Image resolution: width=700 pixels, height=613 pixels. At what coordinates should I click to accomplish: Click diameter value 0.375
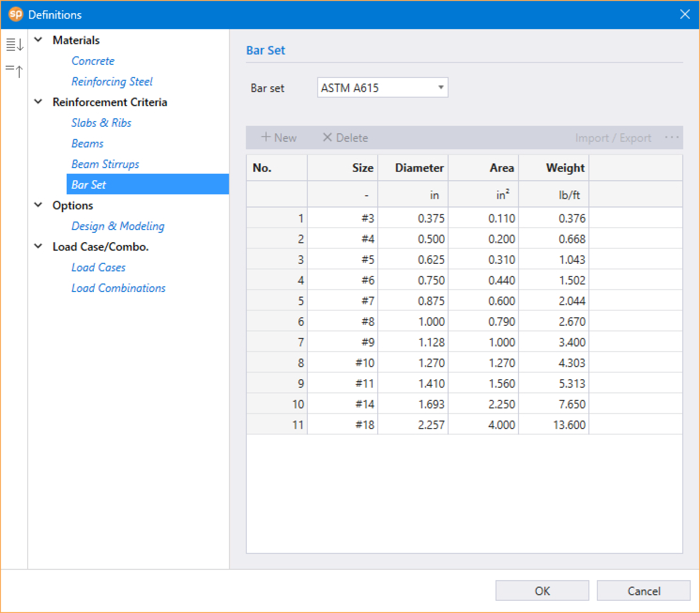pos(413,218)
